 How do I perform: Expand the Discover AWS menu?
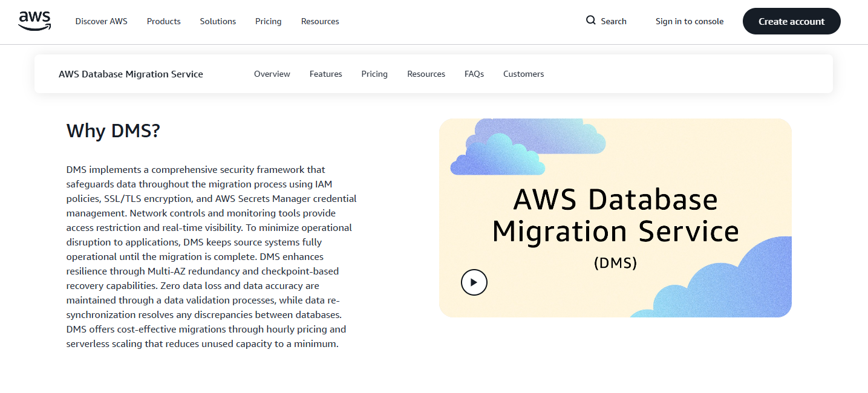tap(101, 21)
